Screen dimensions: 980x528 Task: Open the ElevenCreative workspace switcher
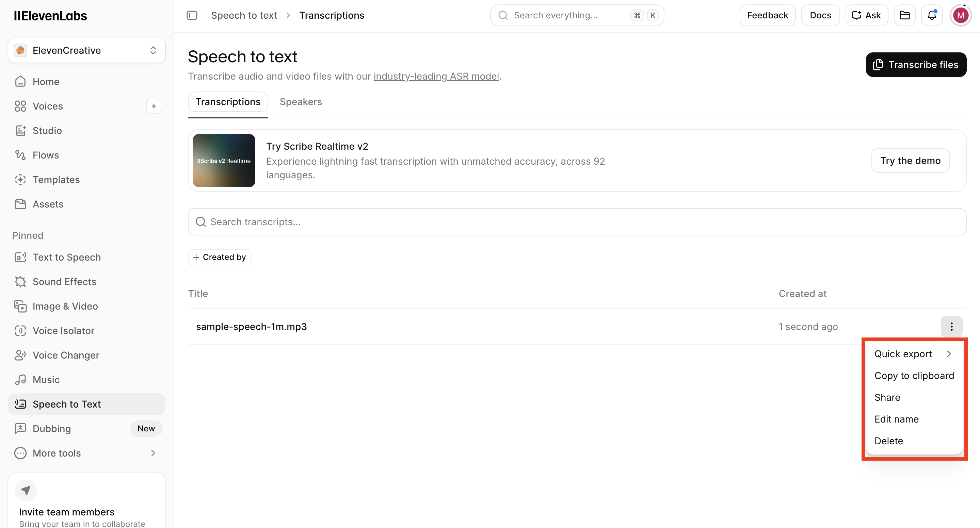(x=87, y=50)
